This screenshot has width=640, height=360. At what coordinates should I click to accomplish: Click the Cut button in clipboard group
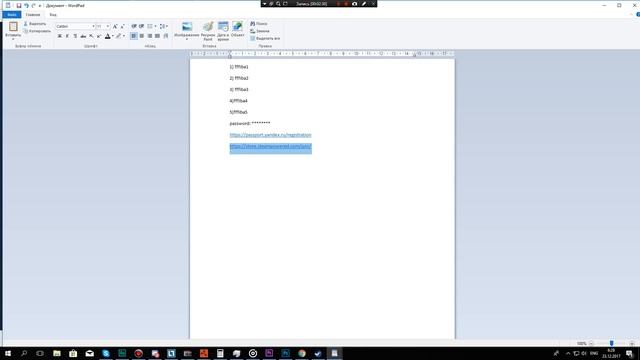[35, 24]
